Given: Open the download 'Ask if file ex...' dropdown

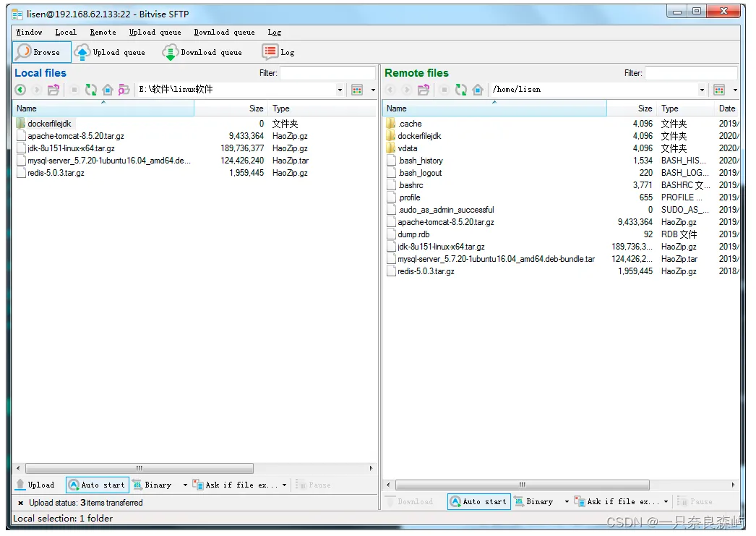Looking at the screenshot, I should 666,502.
